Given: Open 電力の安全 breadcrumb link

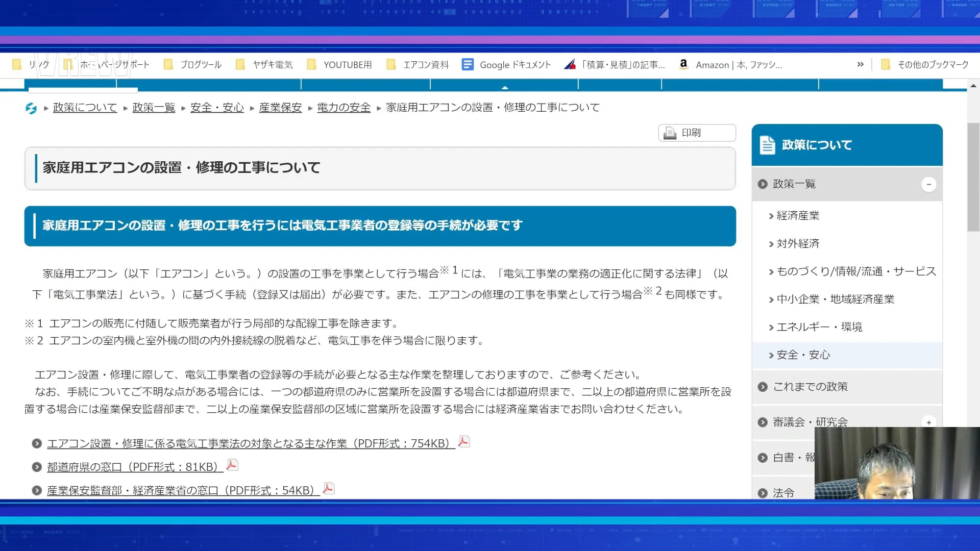Looking at the screenshot, I should pyautogui.click(x=344, y=108).
